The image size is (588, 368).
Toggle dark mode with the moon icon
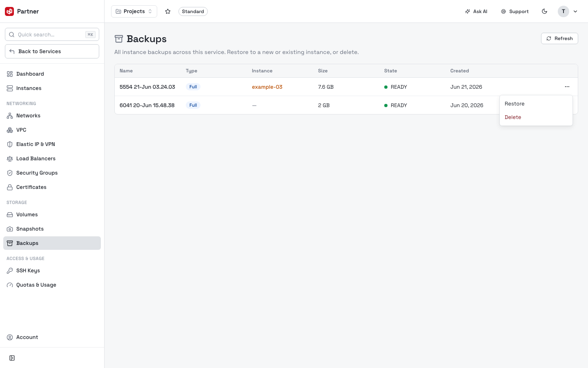point(544,11)
